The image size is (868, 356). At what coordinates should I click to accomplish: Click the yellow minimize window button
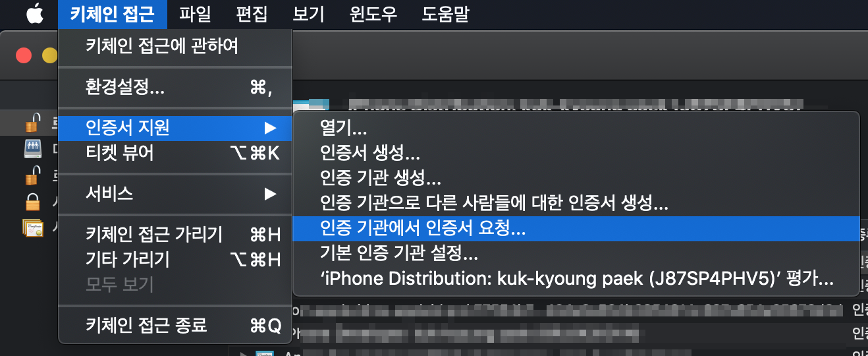click(x=49, y=56)
